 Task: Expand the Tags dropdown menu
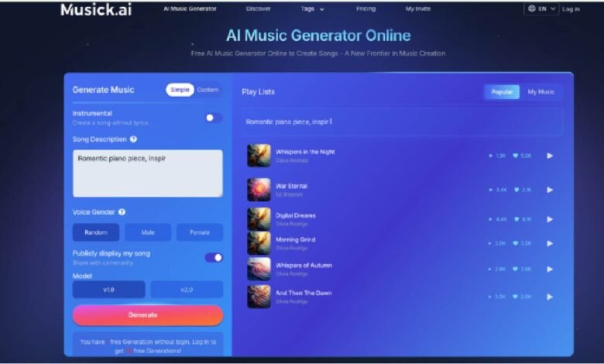[x=313, y=9]
